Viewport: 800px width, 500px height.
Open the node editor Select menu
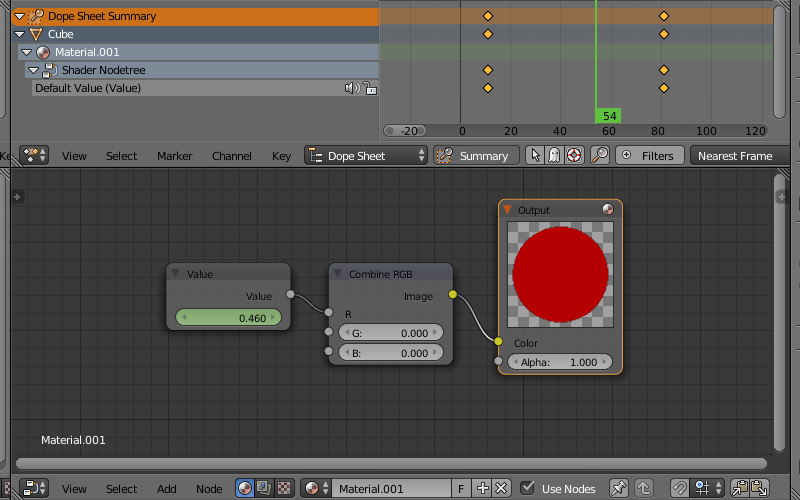click(121, 489)
